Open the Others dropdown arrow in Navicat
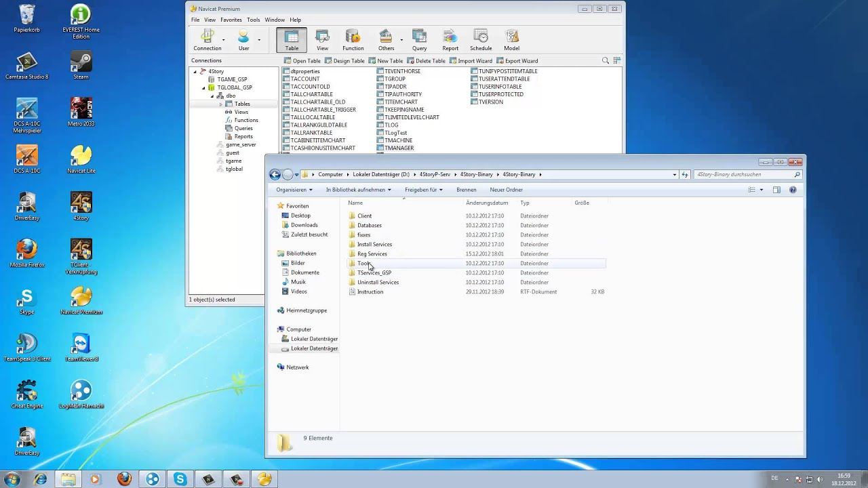Image resolution: width=868 pixels, height=488 pixels. point(401,39)
